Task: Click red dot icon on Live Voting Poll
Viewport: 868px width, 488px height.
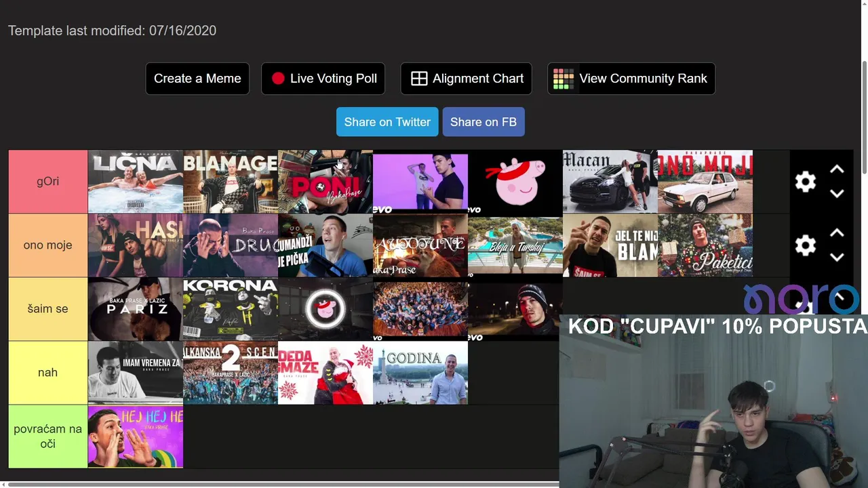Action: coord(278,79)
